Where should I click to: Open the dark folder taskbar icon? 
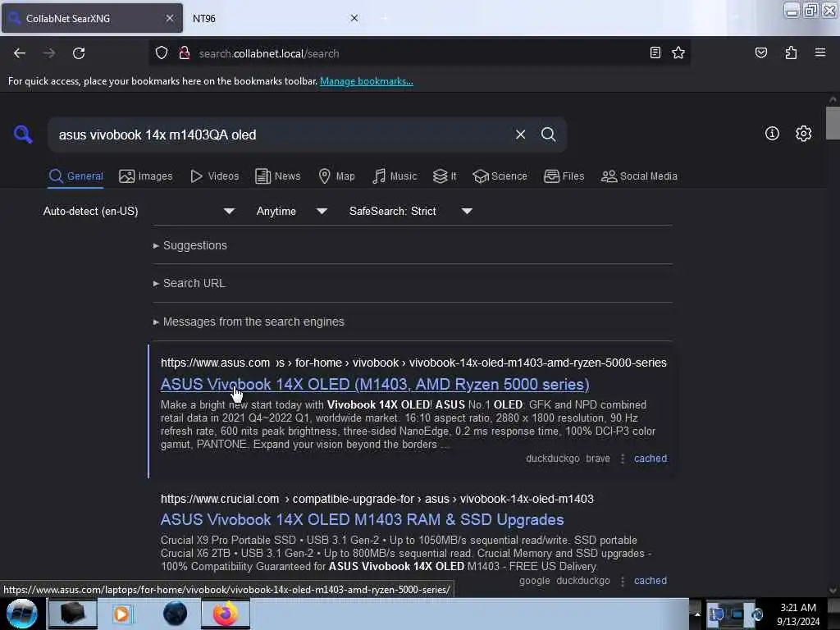[72, 614]
